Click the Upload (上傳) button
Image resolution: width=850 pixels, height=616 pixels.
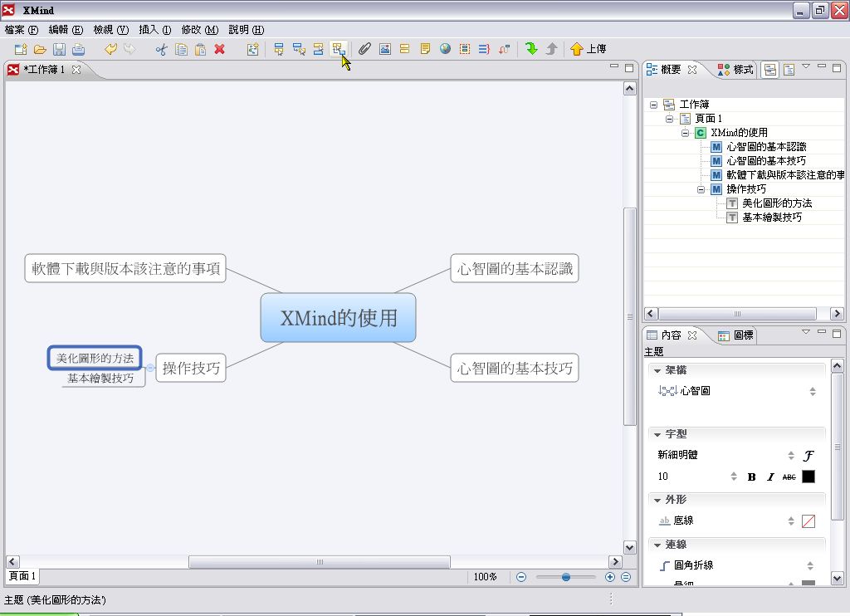(x=589, y=49)
